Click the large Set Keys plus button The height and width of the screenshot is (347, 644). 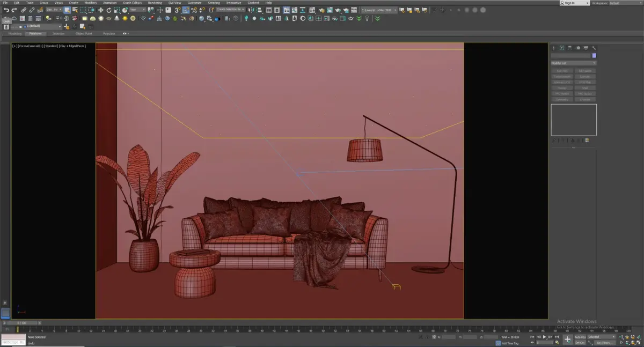[x=567, y=339]
